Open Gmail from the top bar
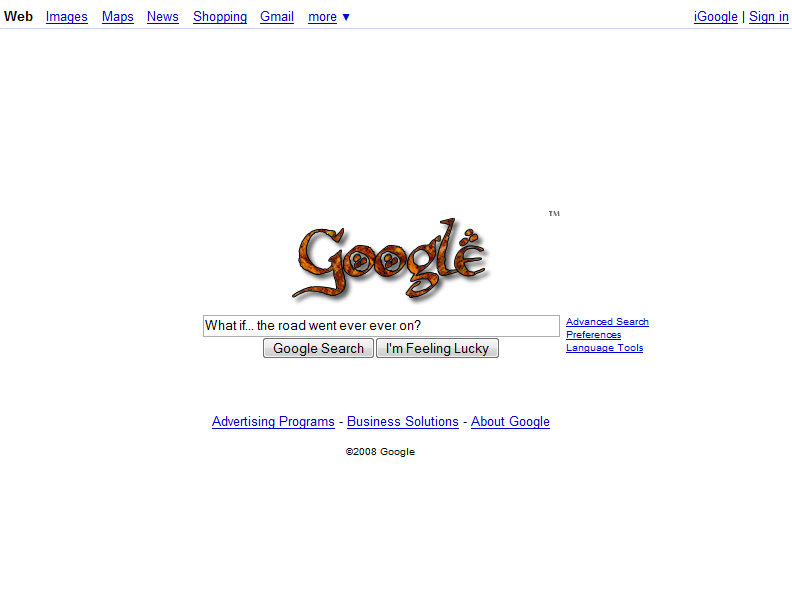 pyautogui.click(x=277, y=17)
